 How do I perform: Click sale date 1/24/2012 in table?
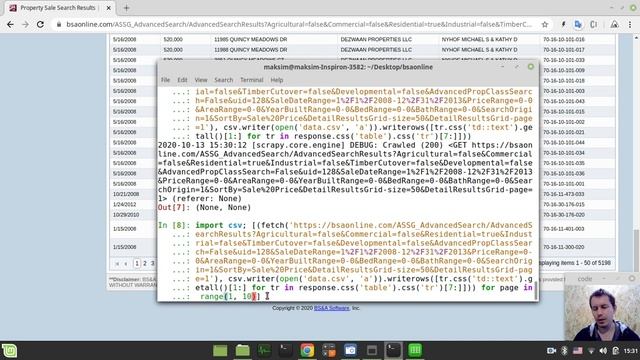point(124,204)
